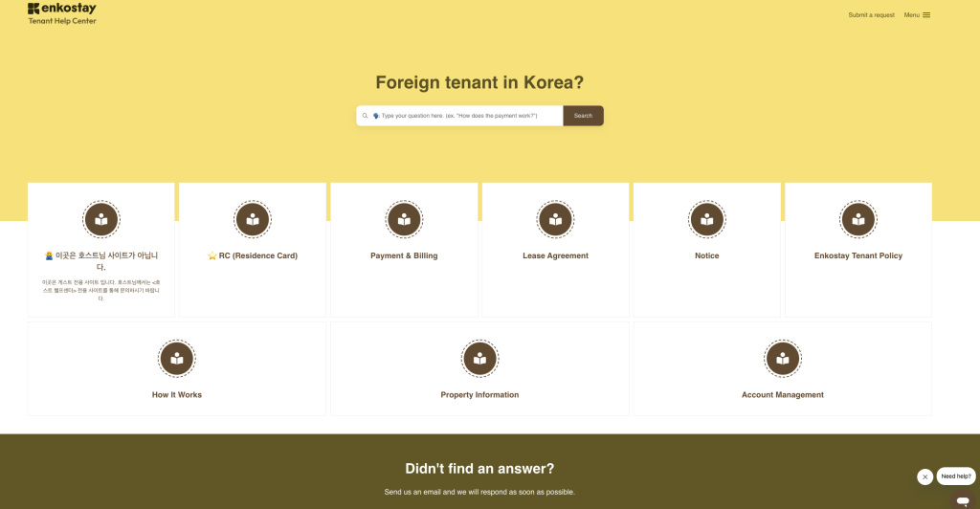Click the Search button
The width and height of the screenshot is (980, 509).
tap(583, 116)
